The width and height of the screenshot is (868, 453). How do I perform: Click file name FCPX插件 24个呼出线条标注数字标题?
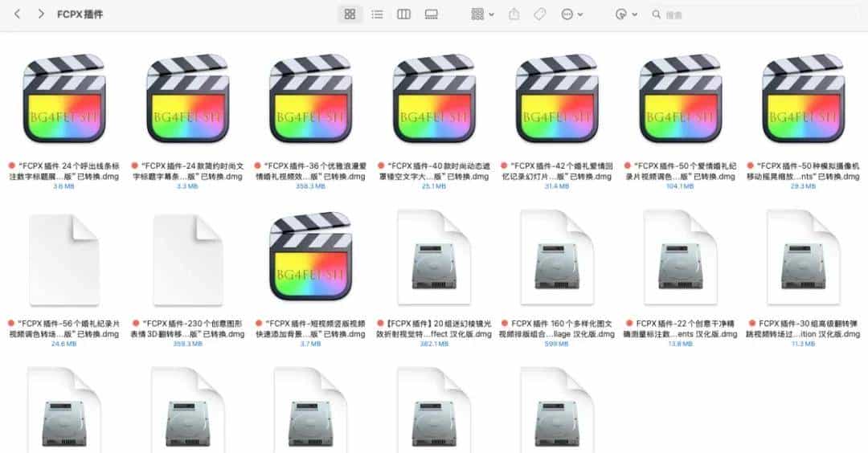click(x=64, y=171)
